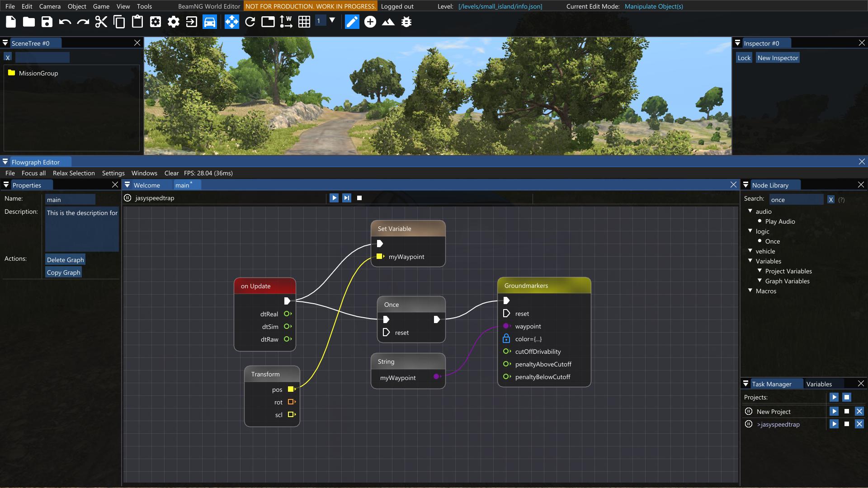Click the Delete Graph button

click(65, 260)
